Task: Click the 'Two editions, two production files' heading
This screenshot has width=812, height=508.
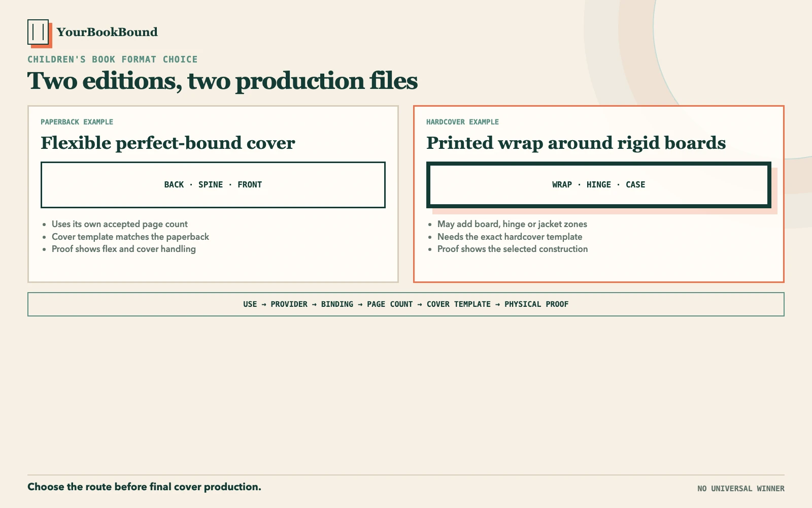Action: point(222,81)
